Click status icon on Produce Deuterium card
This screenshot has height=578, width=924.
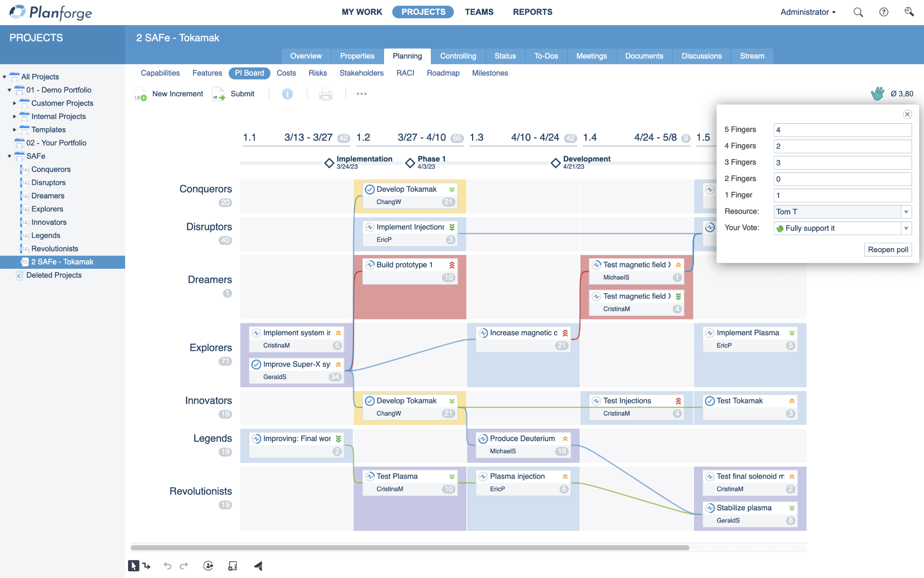(483, 439)
